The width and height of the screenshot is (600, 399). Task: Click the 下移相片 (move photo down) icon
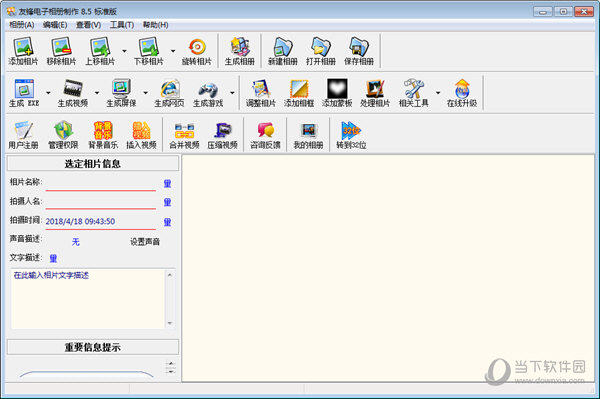click(148, 51)
